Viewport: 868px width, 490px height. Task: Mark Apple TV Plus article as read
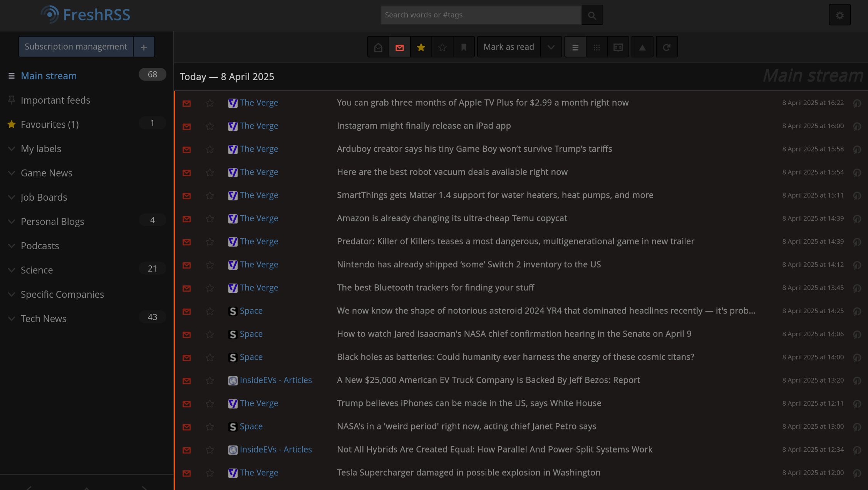(187, 103)
